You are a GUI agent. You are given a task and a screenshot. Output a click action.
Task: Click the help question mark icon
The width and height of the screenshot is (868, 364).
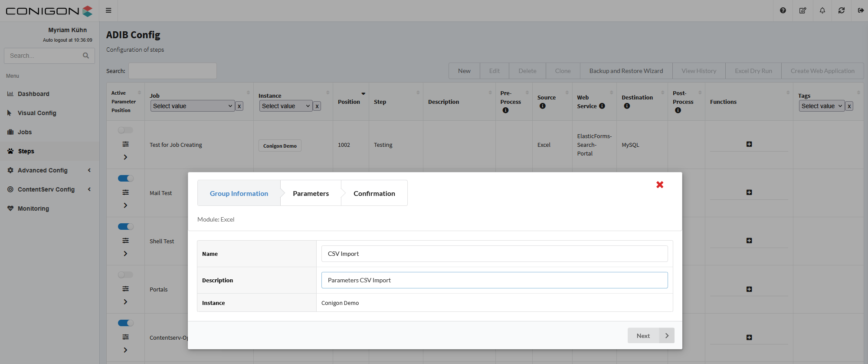pyautogui.click(x=783, y=10)
